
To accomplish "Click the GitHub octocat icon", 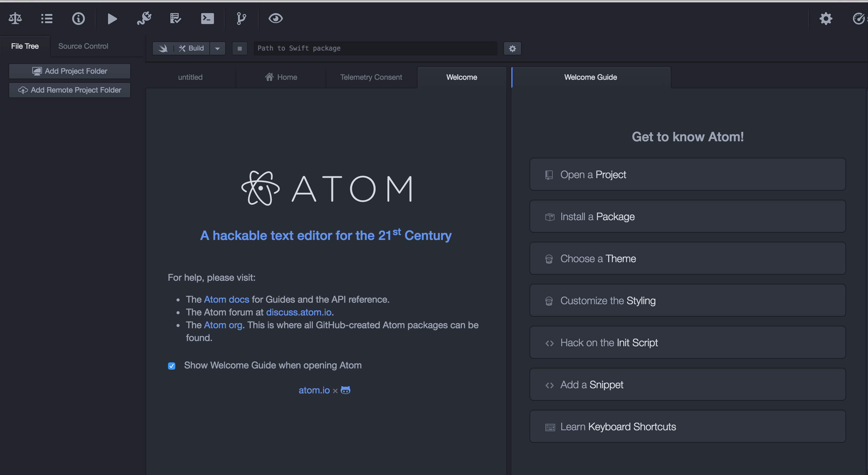I will pyautogui.click(x=345, y=390).
